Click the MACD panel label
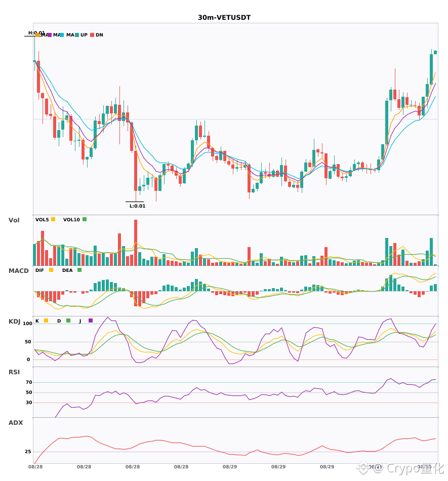 coord(18,270)
